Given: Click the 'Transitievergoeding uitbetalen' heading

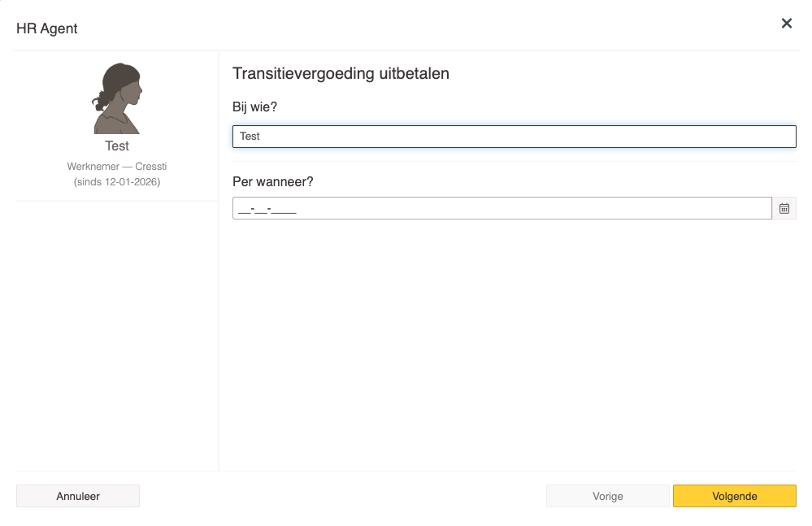Looking at the screenshot, I should (341, 73).
